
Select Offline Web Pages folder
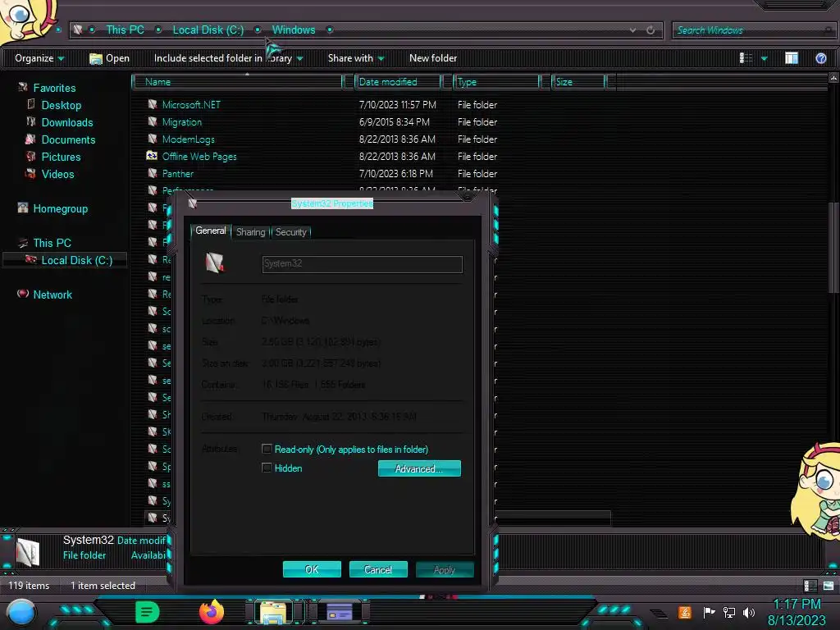pos(199,157)
